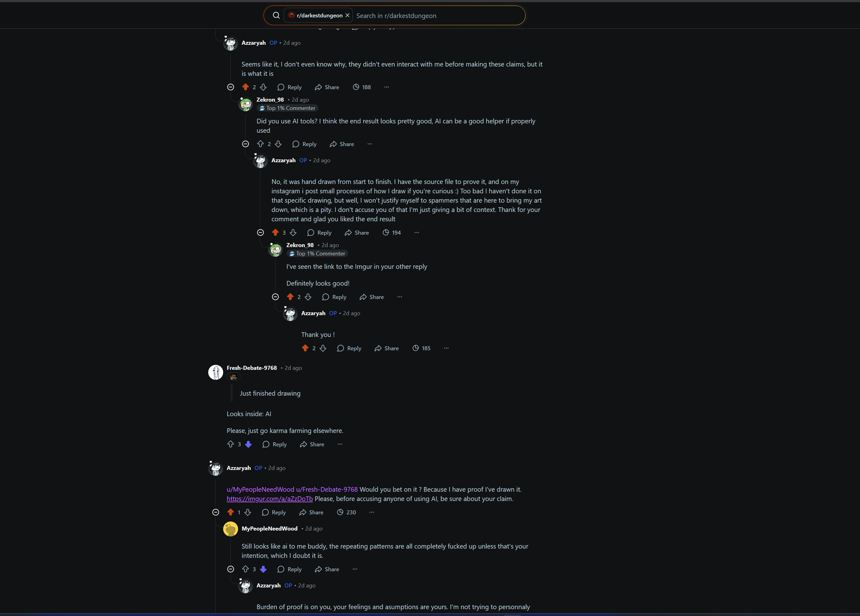Collapse Zekron_98's 'Did you use AI tools' thread

pyautogui.click(x=245, y=144)
